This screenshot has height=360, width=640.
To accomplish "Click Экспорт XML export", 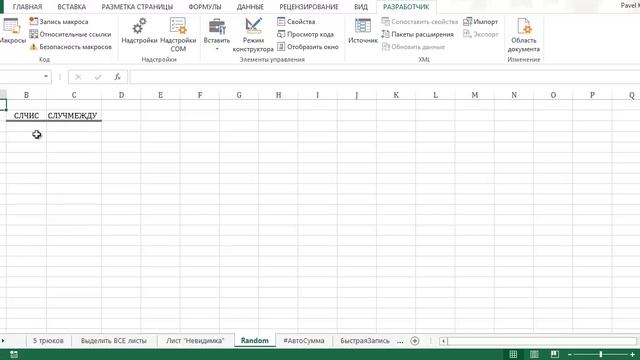I will point(481,34).
